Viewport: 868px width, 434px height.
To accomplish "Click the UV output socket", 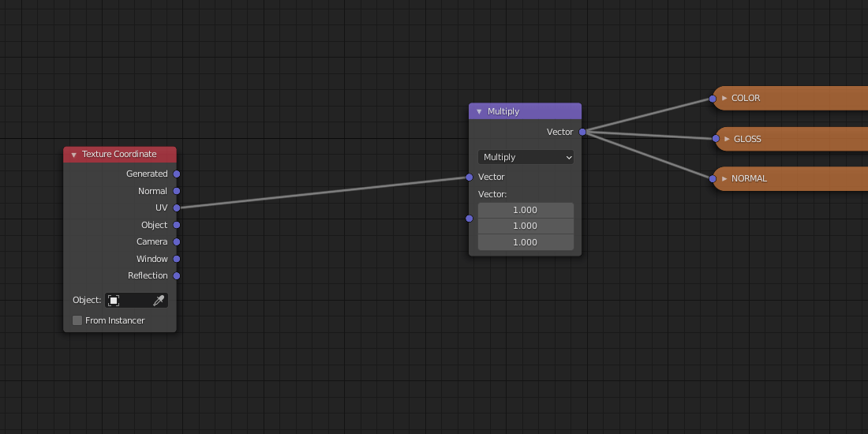I will pyautogui.click(x=177, y=208).
